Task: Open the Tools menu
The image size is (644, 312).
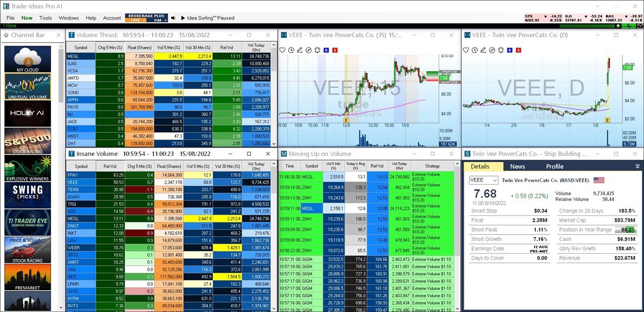Action: point(46,18)
